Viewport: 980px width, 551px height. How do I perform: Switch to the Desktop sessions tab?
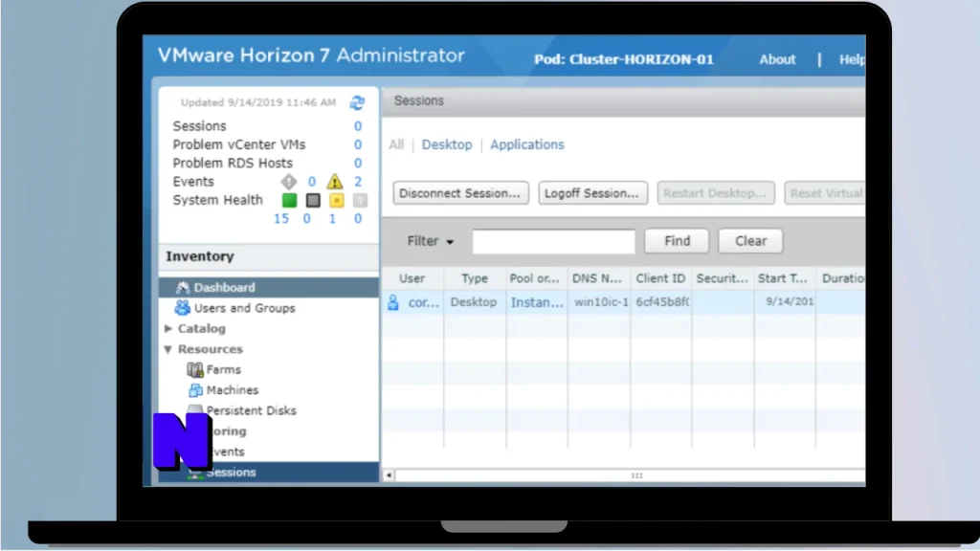pyautogui.click(x=447, y=145)
